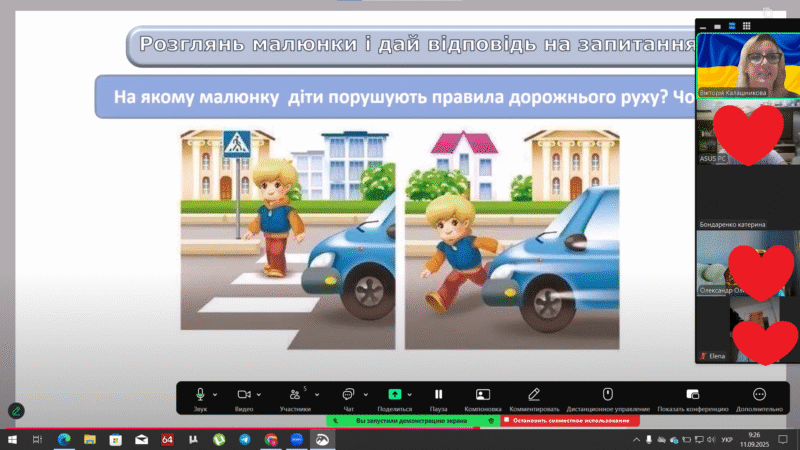800x450 pixels.
Task: Click the green screen-sharing status banner
Action: coord(408,420)
